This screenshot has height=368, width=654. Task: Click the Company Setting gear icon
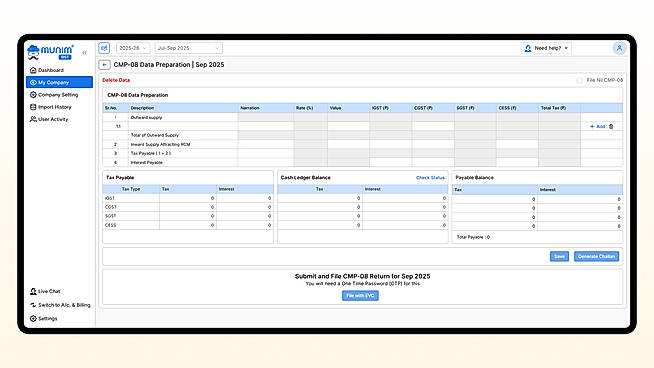[x=33, y=95]
